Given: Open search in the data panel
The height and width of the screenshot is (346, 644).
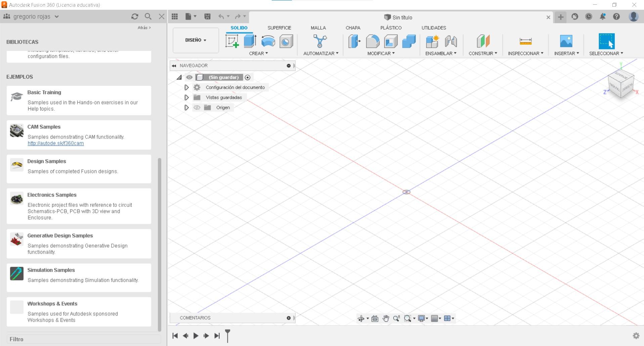Looking at the screenshot, I should (148, 16).
